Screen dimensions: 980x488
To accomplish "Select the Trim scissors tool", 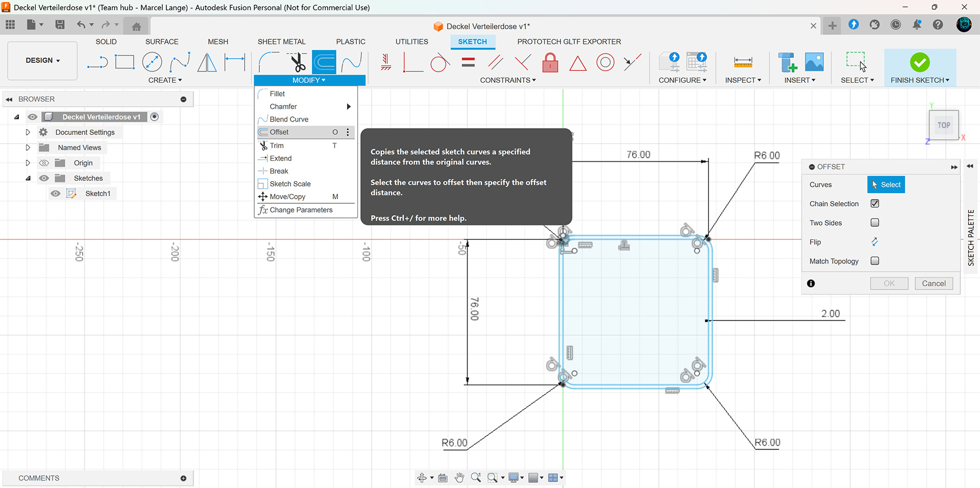I will pos(298,62).
